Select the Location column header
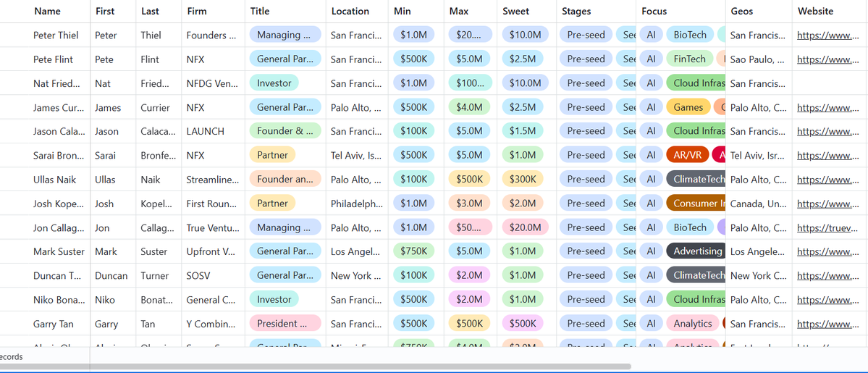The image size is (868, 373). [x=350, y=11]
